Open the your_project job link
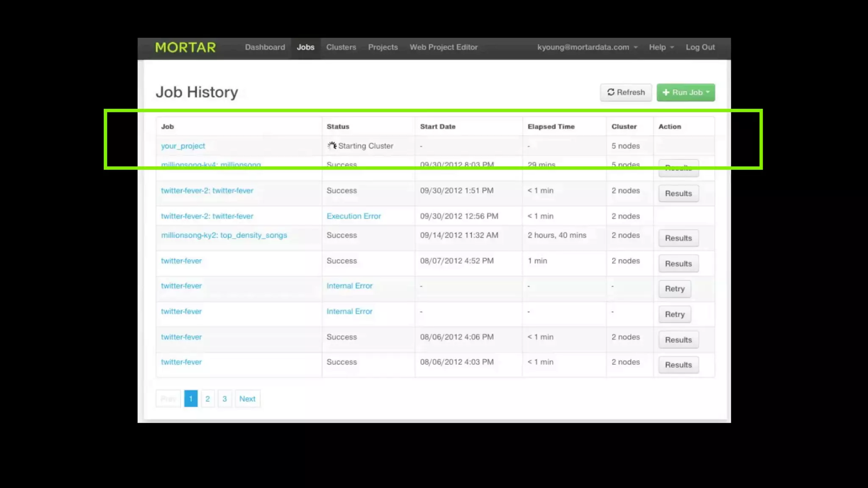868x488 pixels. [x=183, y=146]
